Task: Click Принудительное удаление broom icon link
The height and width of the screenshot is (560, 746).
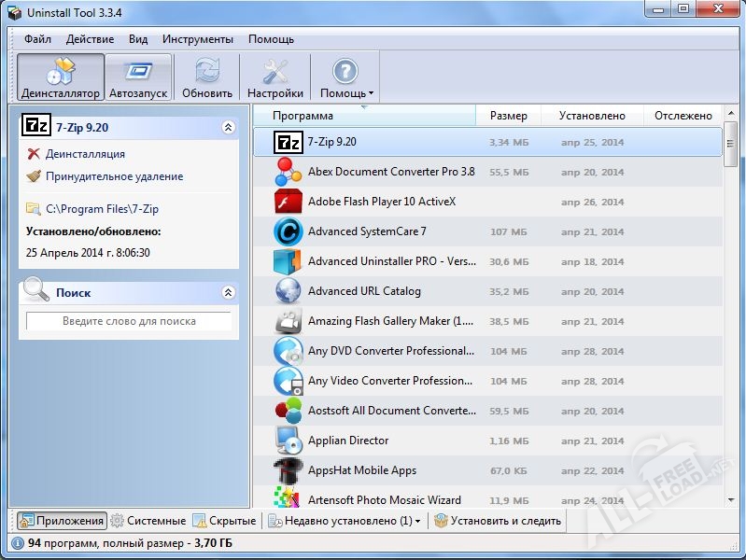Action: [x=34, y=176]
